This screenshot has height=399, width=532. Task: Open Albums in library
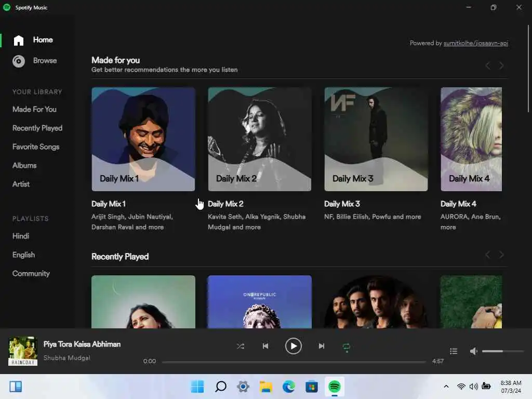coord(24,165)
